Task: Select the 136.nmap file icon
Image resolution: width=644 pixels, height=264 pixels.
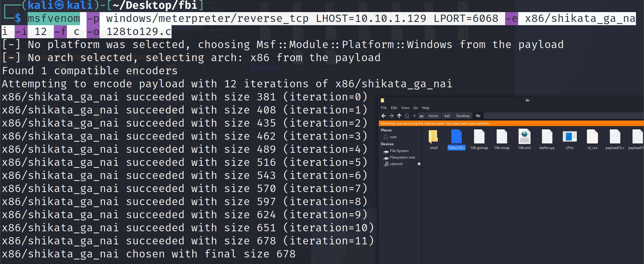Action: point(502,137)
